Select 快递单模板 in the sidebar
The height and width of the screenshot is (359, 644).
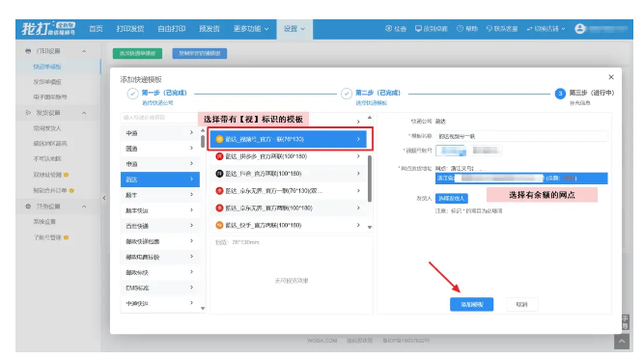coord(47,67)
